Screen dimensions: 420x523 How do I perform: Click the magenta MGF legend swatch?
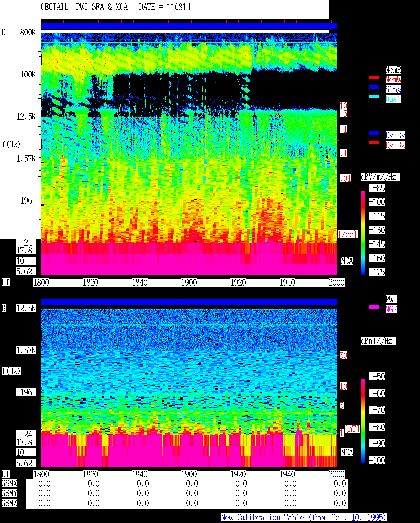pos(374,307)
